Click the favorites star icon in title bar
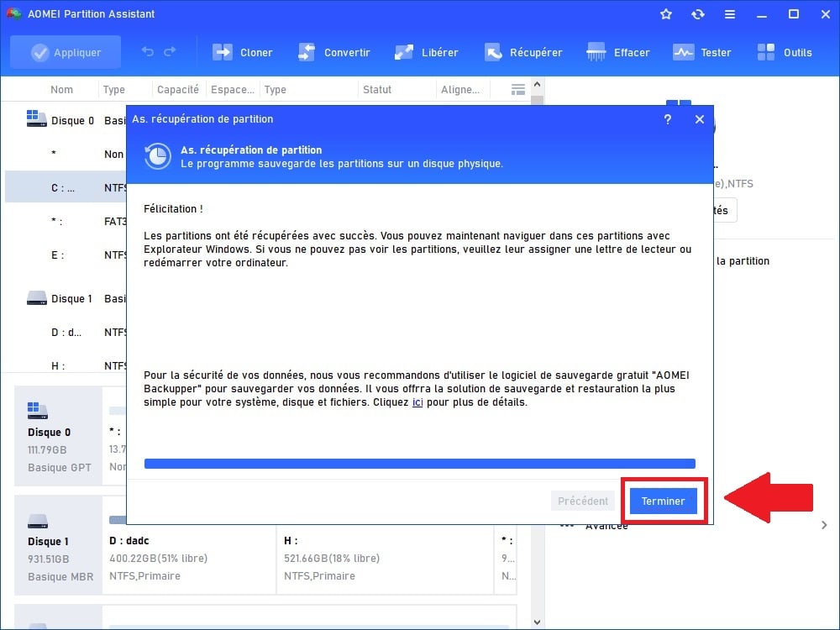Viewport: 840px width, 630px height. pos(666,14)
